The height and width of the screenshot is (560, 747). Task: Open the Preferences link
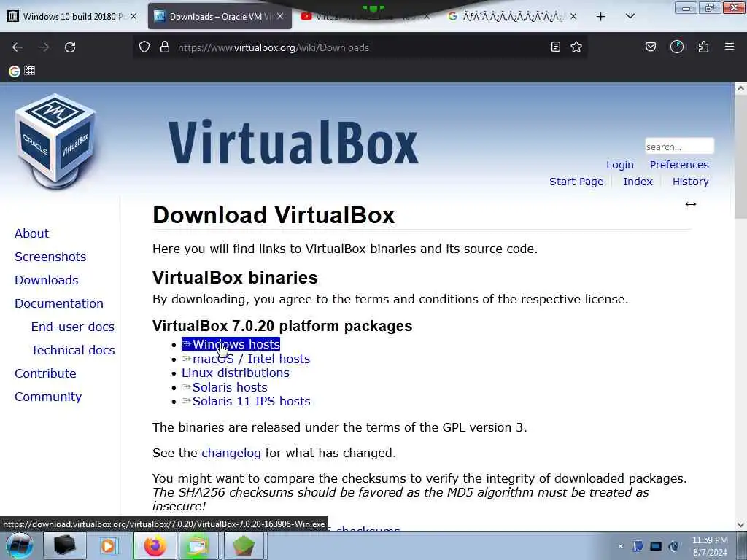pos(679,165)
